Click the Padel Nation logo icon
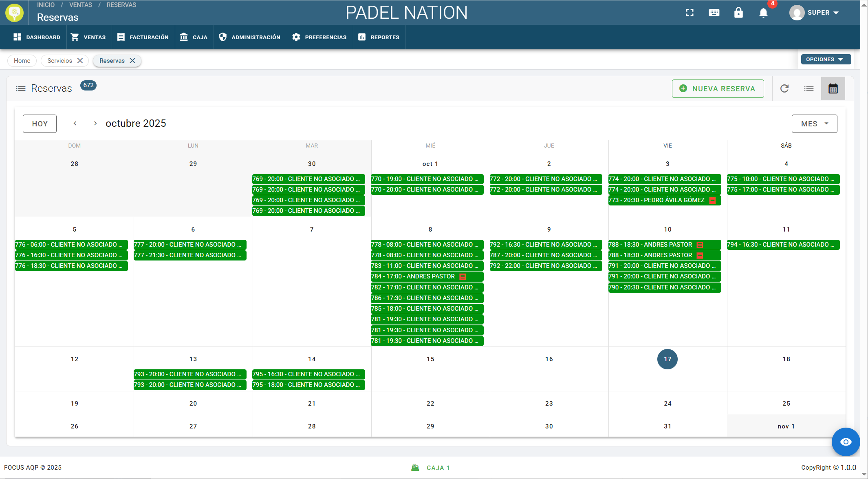This screenshot has height=479, width=868. 15,13
